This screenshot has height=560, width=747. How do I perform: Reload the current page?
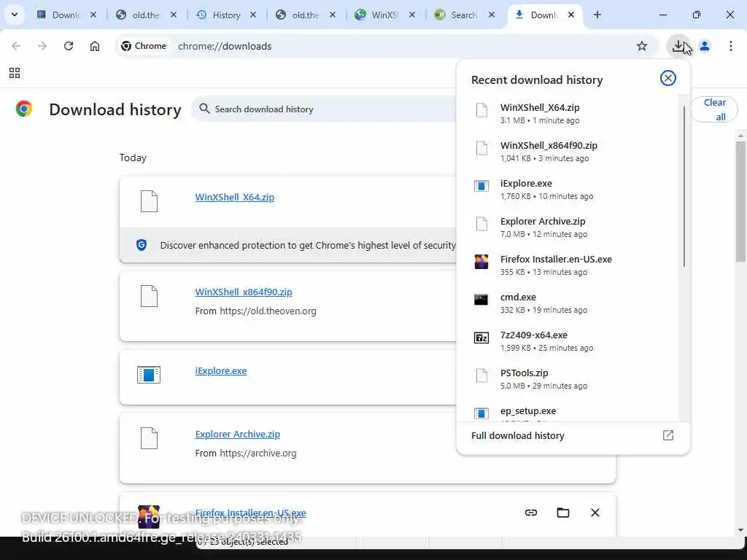pyautogui.click(x=69, y=46)
